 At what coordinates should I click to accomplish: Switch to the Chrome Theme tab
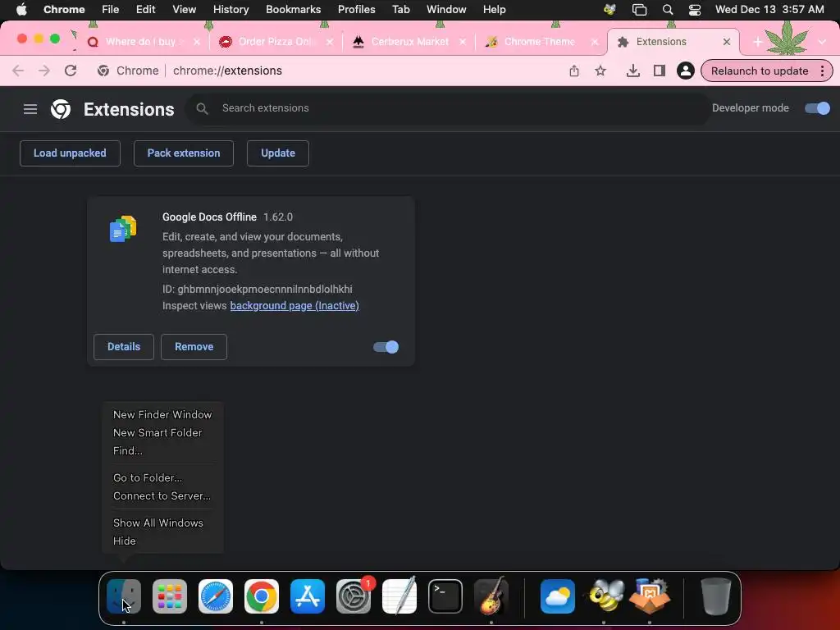click(x=540, y=42)
